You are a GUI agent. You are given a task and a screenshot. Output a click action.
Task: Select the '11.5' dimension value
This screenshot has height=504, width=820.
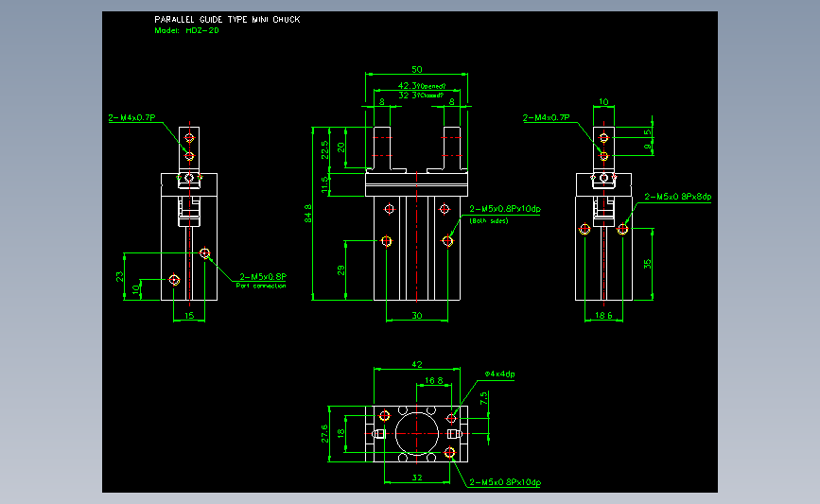point(324,185)
